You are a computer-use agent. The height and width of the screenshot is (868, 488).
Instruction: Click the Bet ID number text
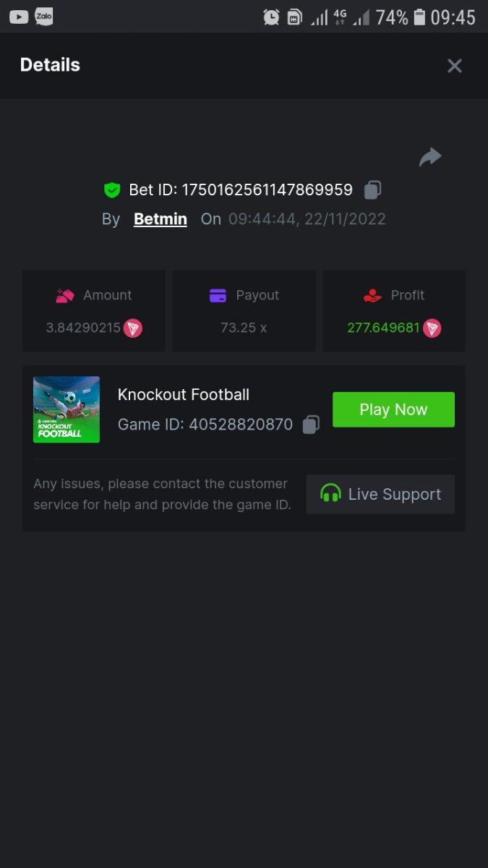[267, 190]
